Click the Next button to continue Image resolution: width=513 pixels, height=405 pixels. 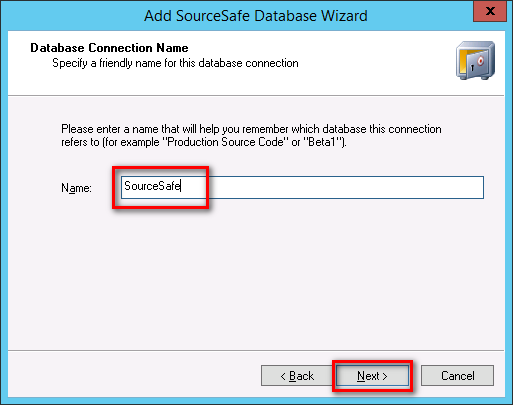372,376
